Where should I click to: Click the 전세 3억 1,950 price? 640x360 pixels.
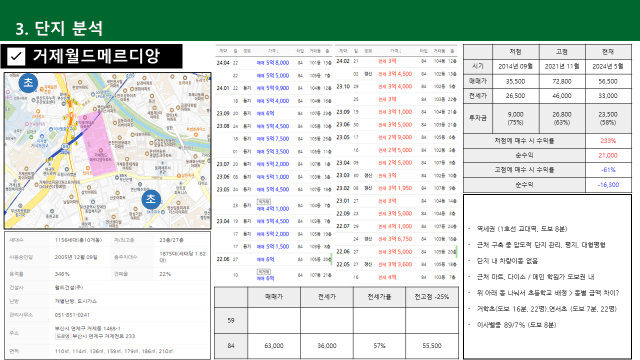coord(395,188)
